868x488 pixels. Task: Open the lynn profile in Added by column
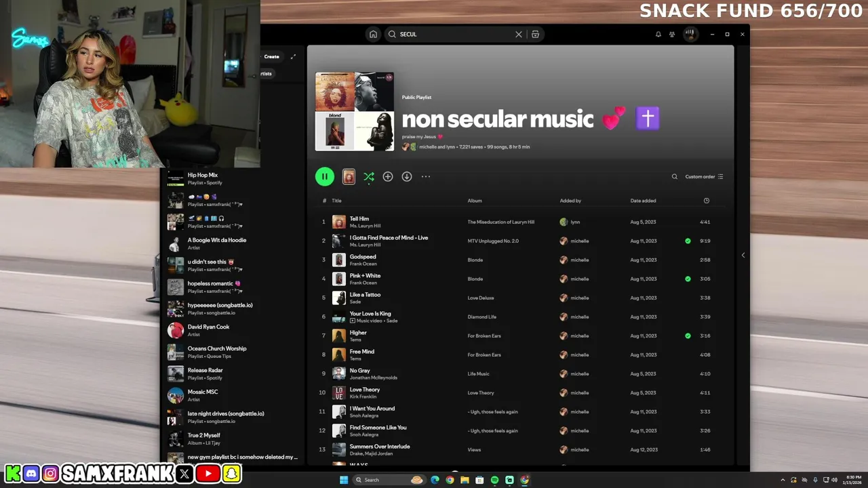pos(575,222)
